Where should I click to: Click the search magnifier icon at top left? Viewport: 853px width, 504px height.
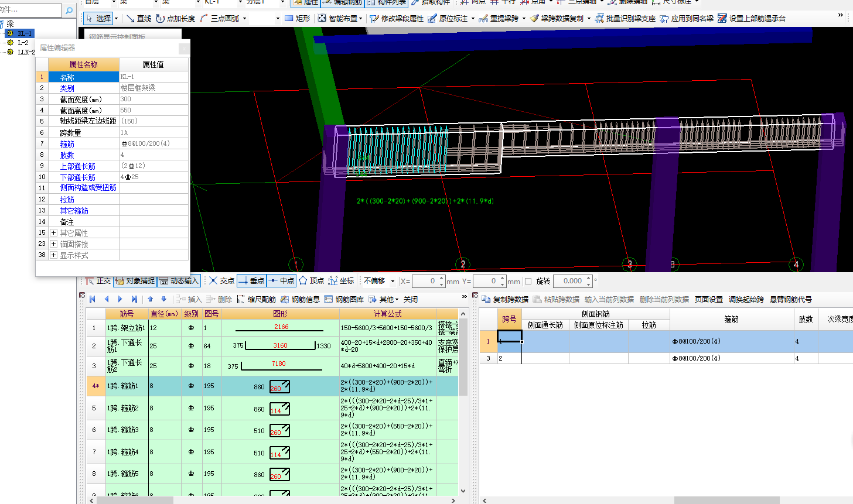(x=69, y=10)
